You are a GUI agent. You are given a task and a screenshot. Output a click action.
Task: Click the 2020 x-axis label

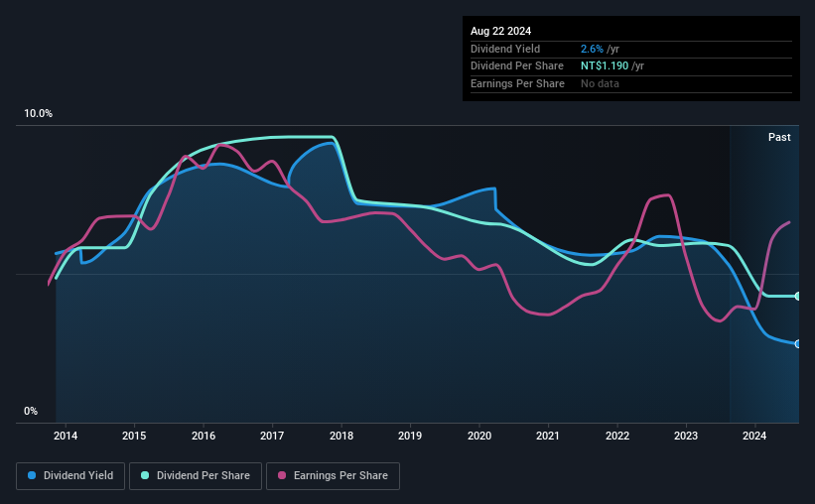[479, 436]
